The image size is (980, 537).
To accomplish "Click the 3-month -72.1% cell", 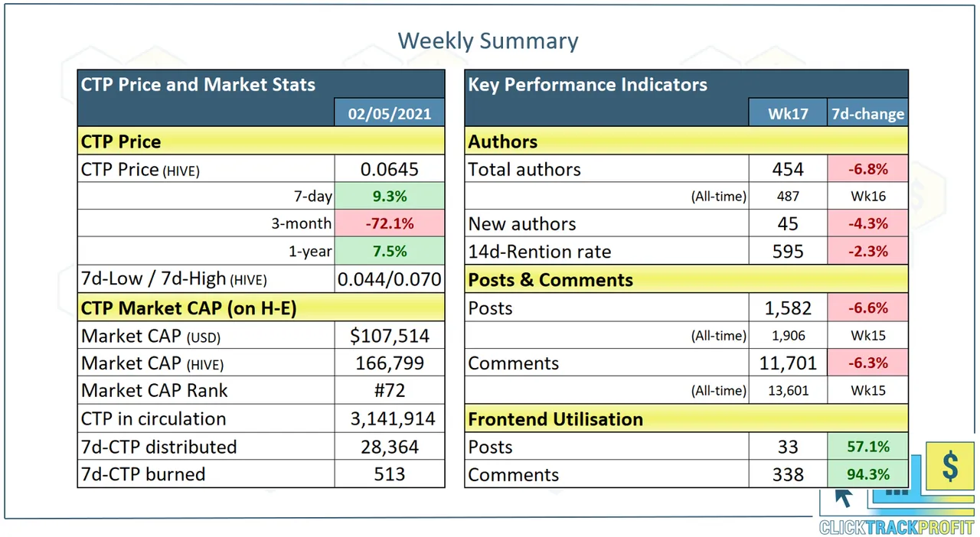I will 390,223.
